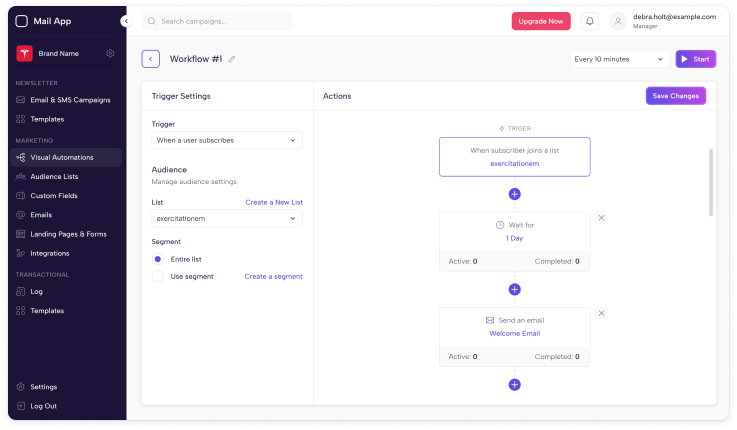Choose the Use segment radio option
This screenshot has height=430, width=737.
(158, 276)
